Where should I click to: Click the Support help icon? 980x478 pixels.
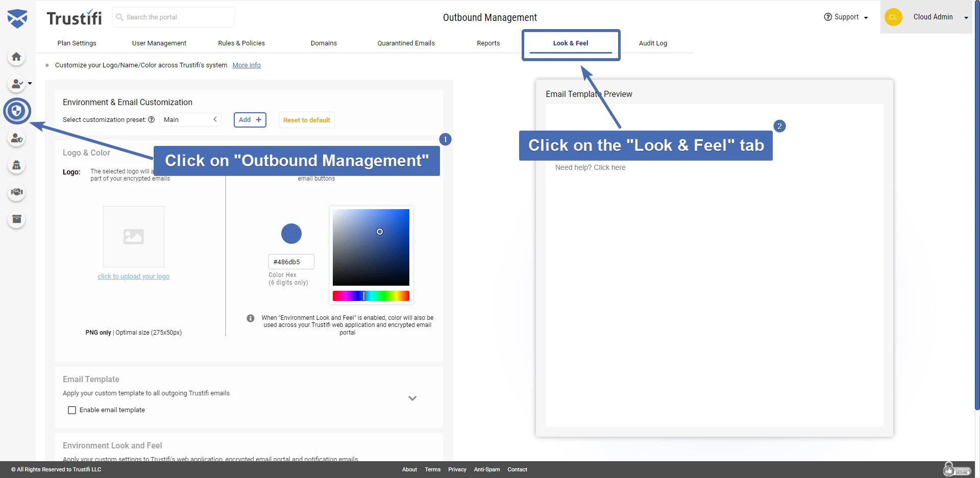(x=827, y=17)
